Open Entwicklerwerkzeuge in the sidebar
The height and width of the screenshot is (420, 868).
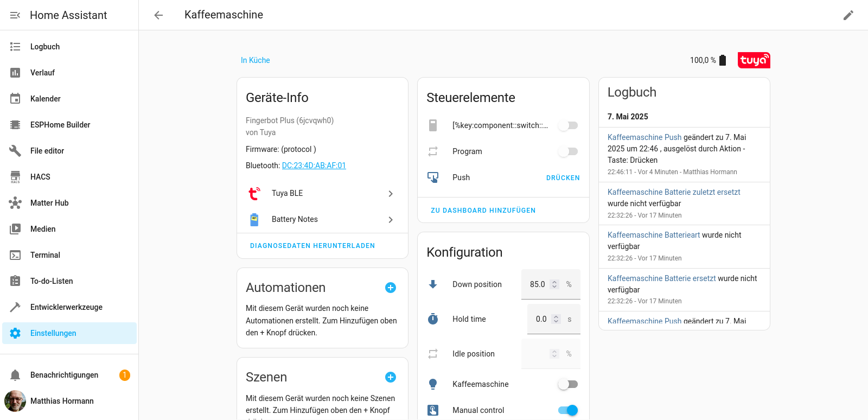pyautogui.click(x=66, y=307)
